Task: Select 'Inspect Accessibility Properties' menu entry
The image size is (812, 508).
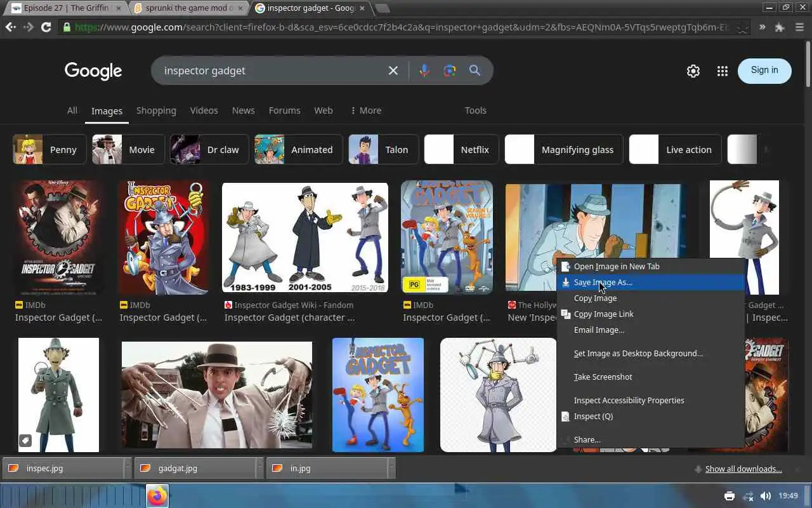Action: coord(651,401)
